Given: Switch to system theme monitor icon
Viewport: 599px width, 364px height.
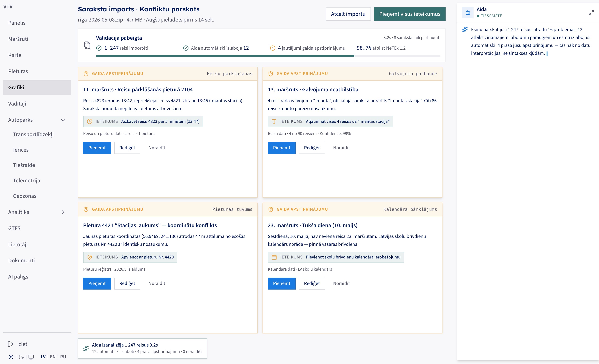Looking at the screenshot, I should pyautogui.click(x=31, y=357).
